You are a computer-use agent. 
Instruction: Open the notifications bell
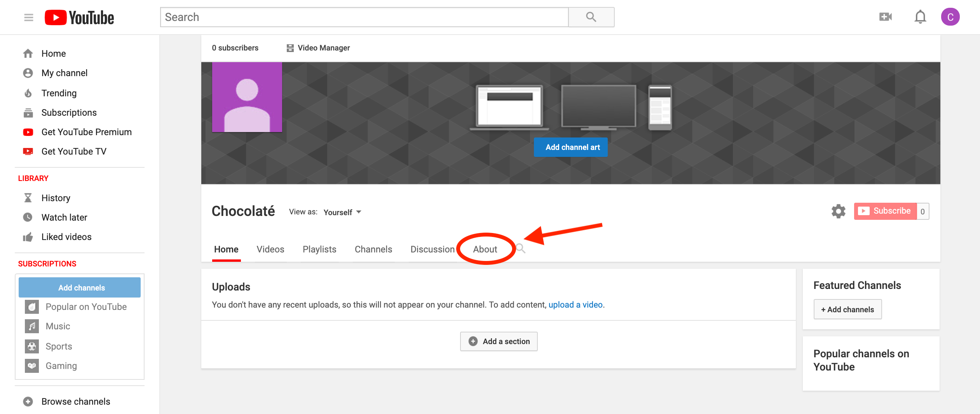(920, 17)
